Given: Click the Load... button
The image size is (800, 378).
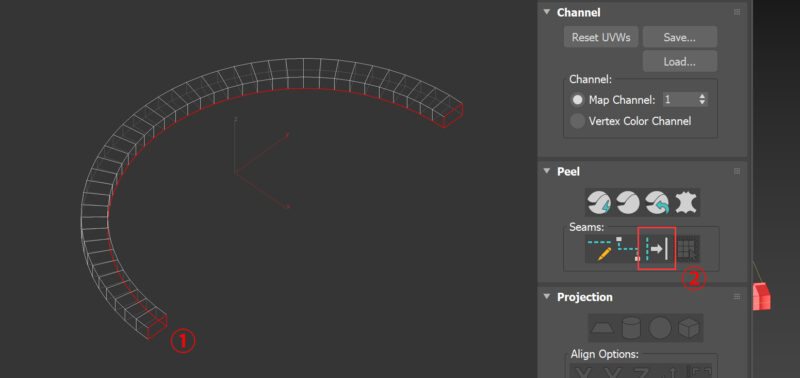Looking at the screenshot, I should tap(680, 61).
